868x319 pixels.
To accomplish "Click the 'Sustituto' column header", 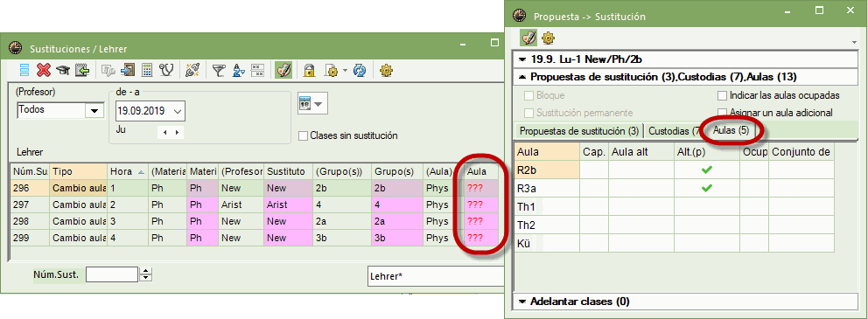I will click(288, 172).
